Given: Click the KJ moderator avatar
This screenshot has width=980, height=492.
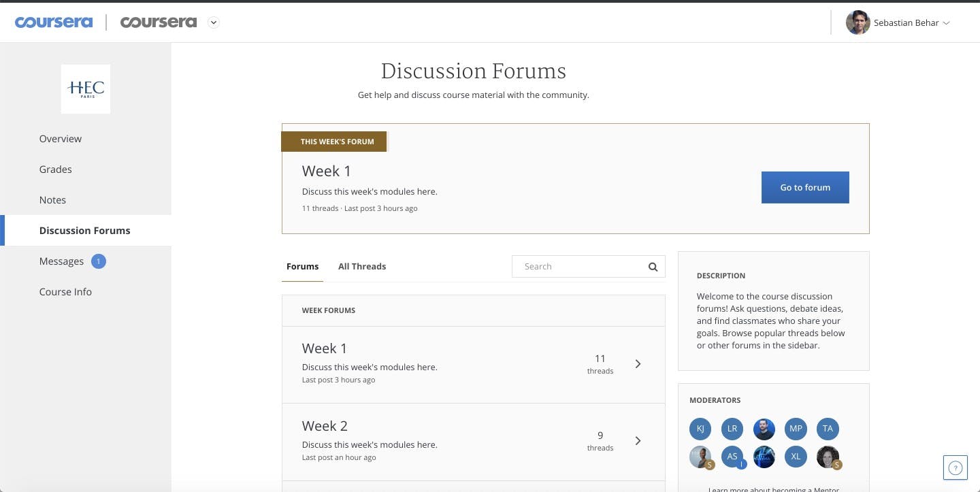Looking at the screenshot, I should click(700, 429).
